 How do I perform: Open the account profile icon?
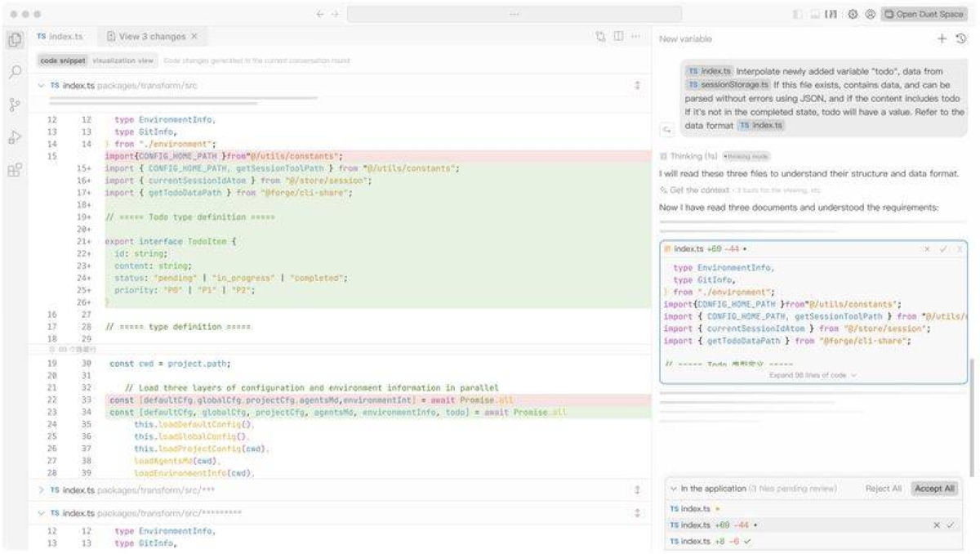pyautogui.click(x=869, y=14)
